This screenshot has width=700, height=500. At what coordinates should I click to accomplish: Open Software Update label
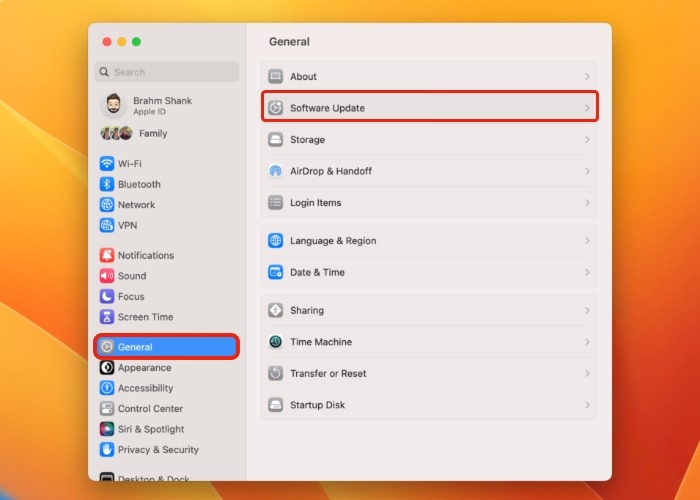327,108
